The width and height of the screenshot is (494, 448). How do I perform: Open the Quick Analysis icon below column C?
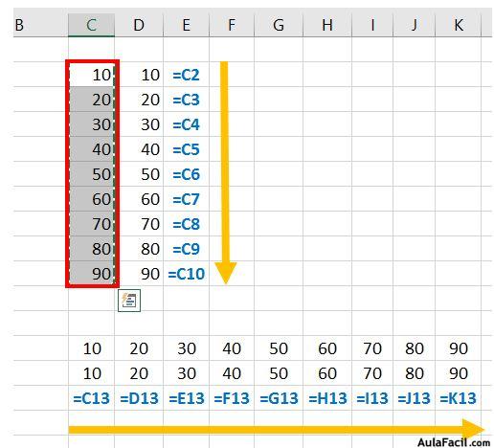129,301
